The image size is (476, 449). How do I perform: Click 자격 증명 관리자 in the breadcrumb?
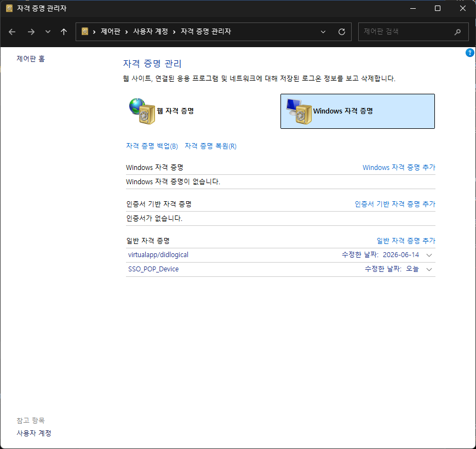pyautogui.click(x=206, y=31)
